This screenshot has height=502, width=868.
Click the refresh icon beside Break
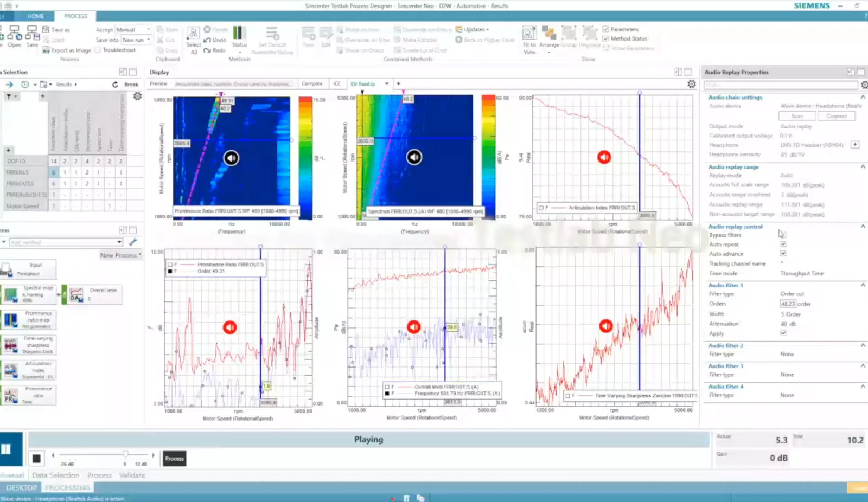(115, 85)
